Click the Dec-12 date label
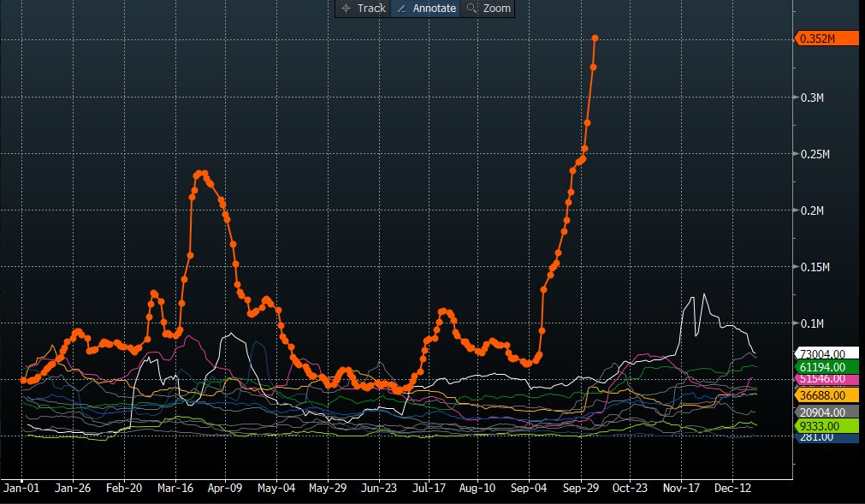This screenshot has height=504, width=865. 732,488
